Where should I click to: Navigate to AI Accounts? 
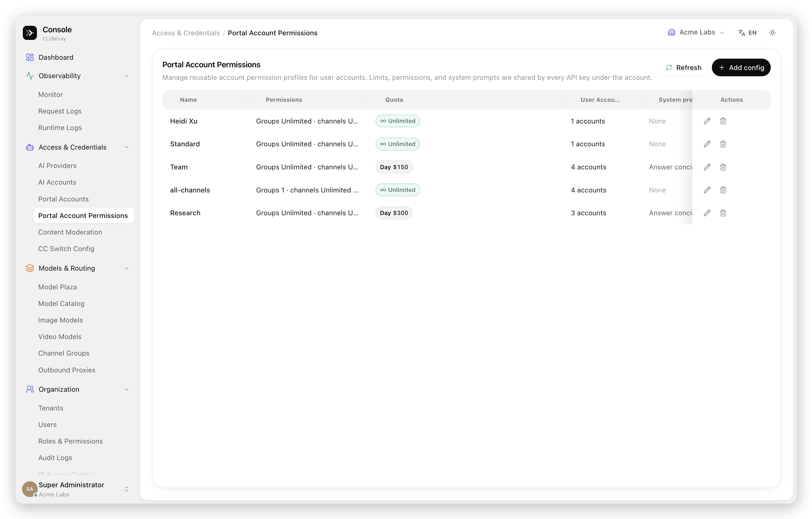(57, 182)
